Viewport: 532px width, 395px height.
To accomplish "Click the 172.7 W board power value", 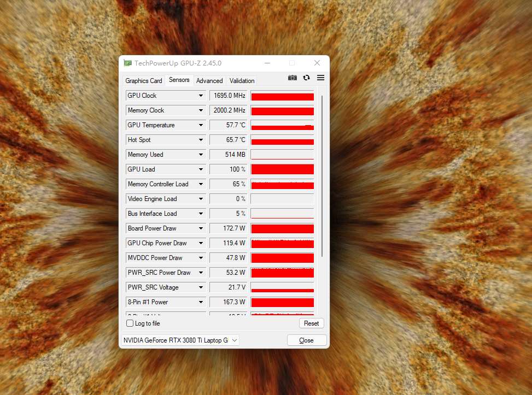I will (229, 228).
